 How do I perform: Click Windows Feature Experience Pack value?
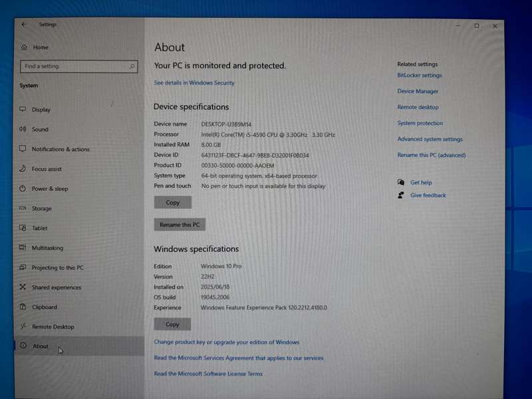(x=264, y=307)
